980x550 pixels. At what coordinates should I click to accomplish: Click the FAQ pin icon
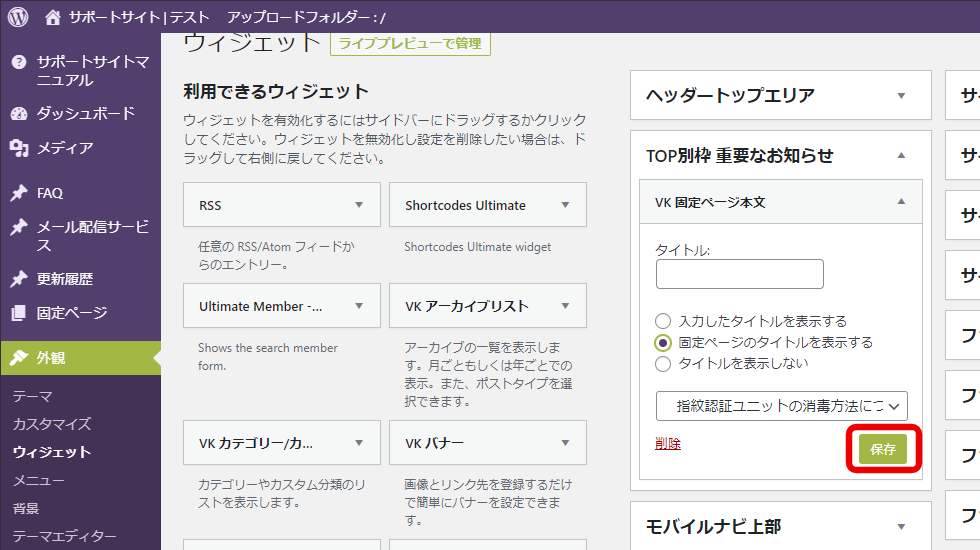click(19, 193)
